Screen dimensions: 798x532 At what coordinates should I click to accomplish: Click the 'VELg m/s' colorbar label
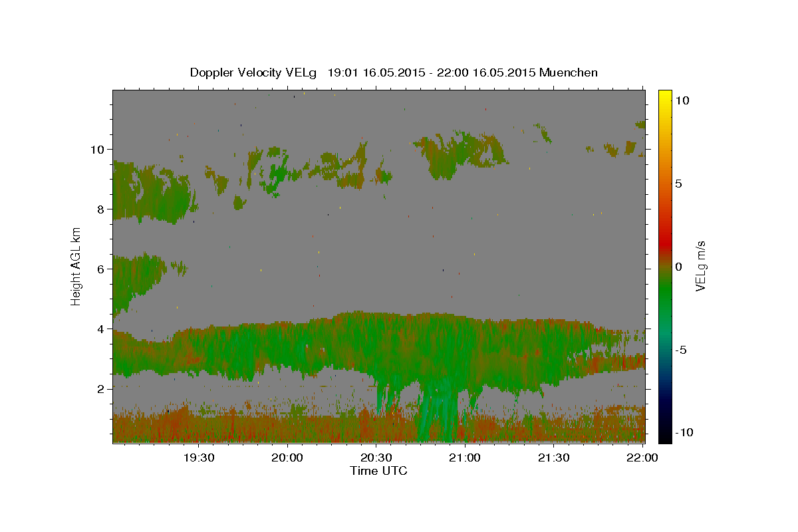[700, 266]
